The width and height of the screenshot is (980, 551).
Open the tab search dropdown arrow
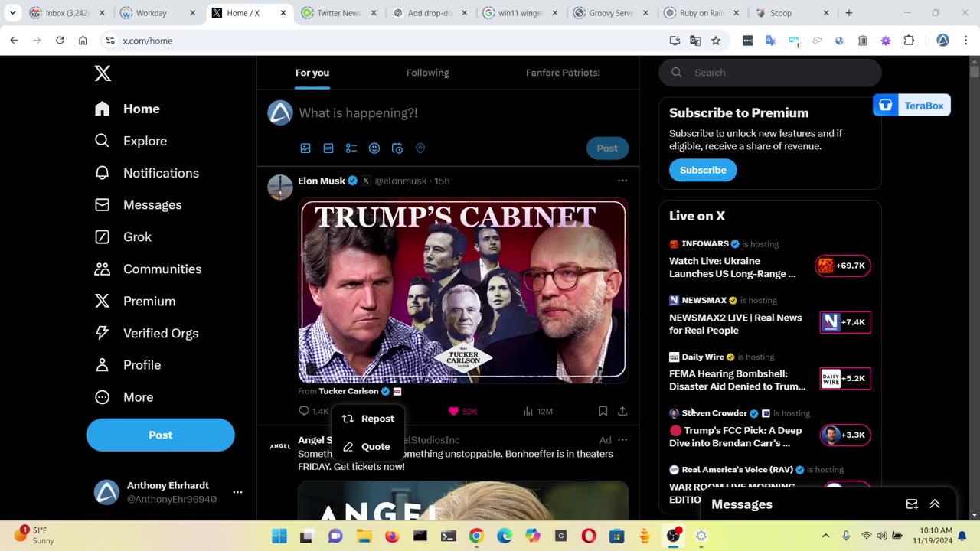(x=13, y=13)
